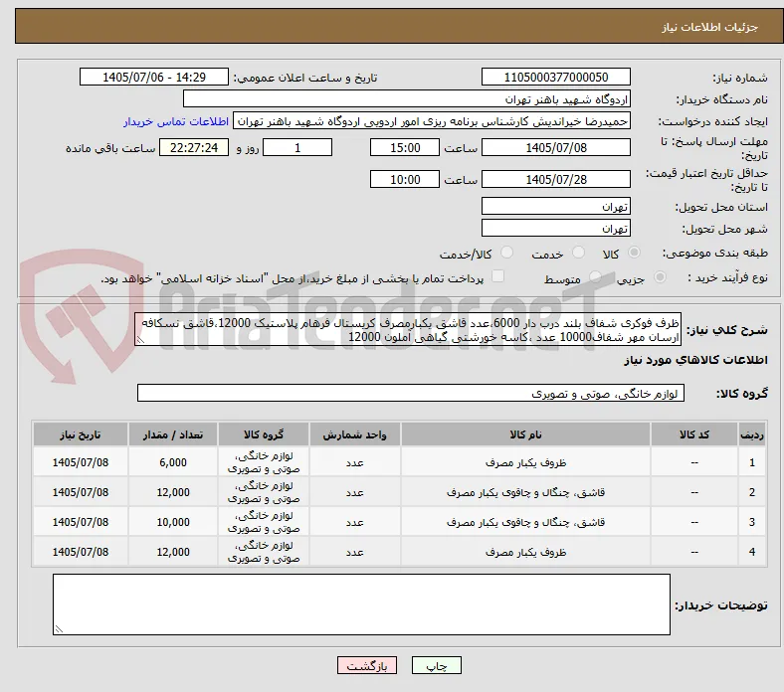The image size is (784, 692).
Task: Click the بازگشت back button
Action: (367, 665)
